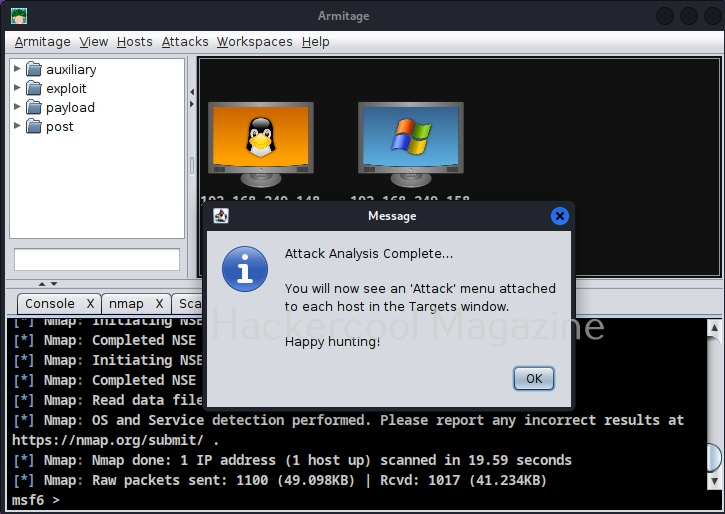Viewport: 725px width, 514px height.
Task: Click 'Happy hunting!' message text
Action: 332,342
